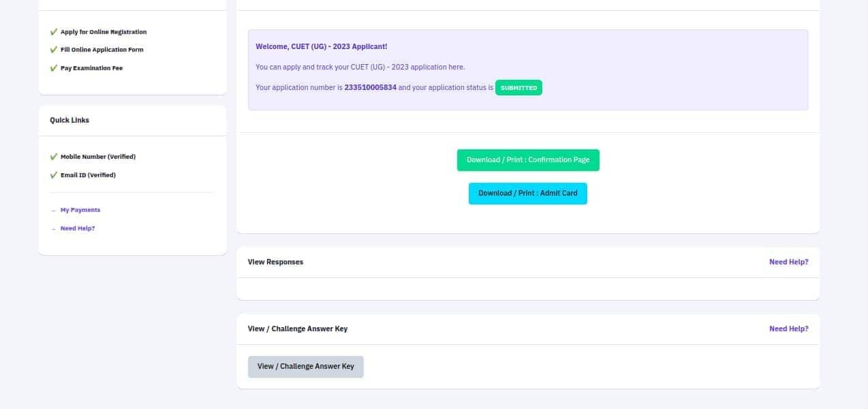868x409 pixels.
Task: Click the Quick Links panel heading
Action: coord(69,120)
